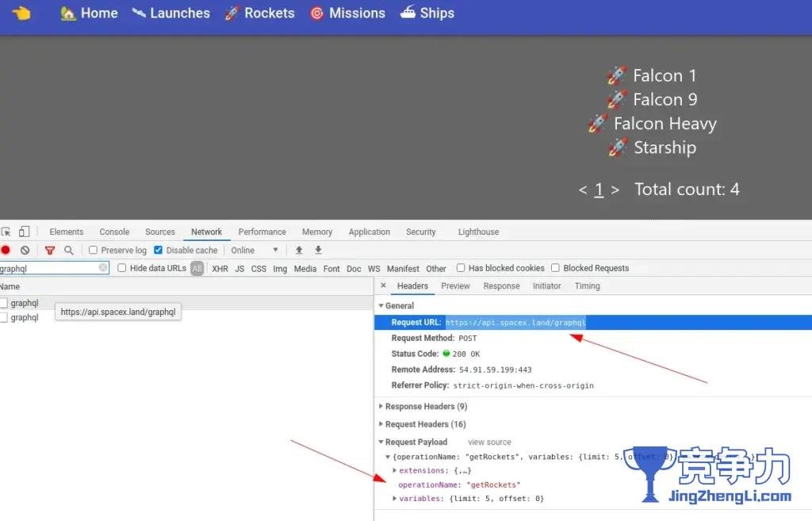Filter requests by JS type
The width and height of the screenshot is (812, 521).
tap(239, 268)
